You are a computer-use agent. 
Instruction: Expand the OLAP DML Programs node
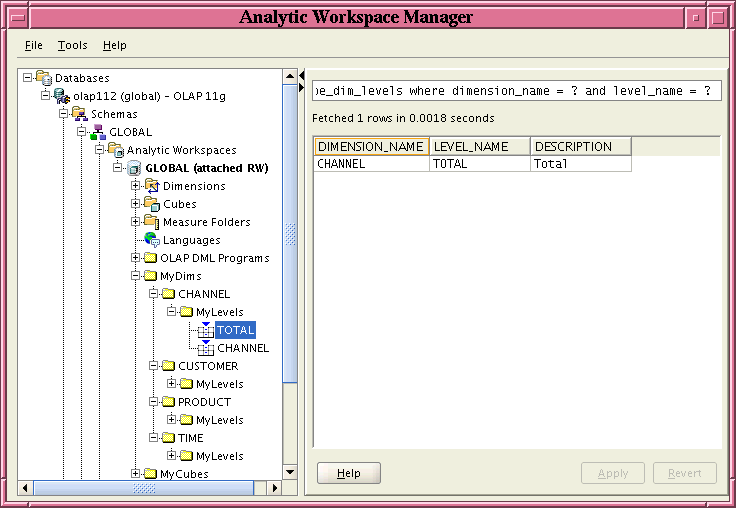[136, 258]
